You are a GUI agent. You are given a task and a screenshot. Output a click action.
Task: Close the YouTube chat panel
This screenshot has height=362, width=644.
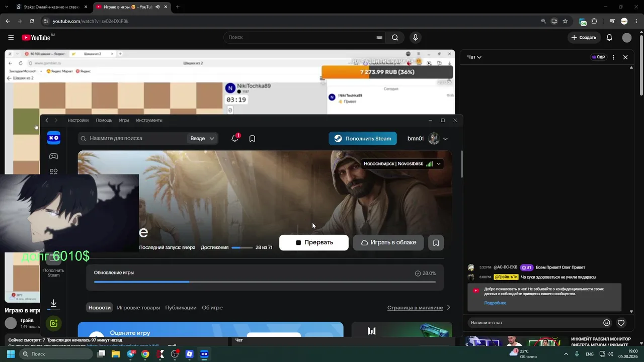click(625, 57)
